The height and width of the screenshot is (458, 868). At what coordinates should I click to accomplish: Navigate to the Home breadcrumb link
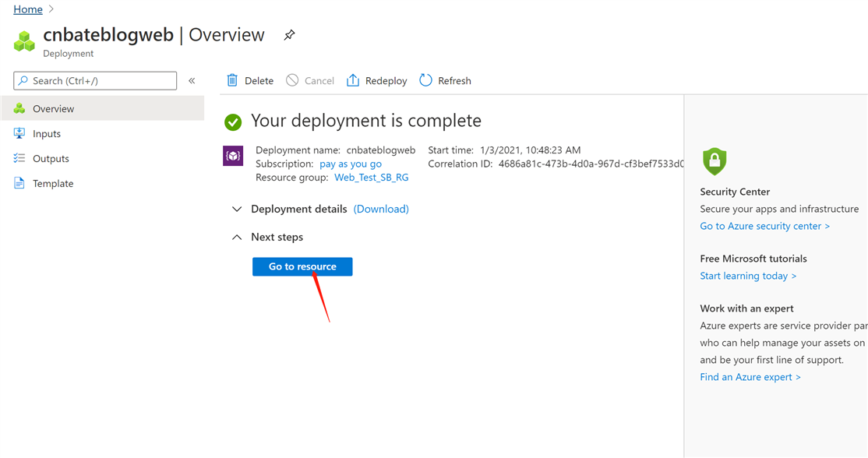pyautogui.click(x=28, y=9)
